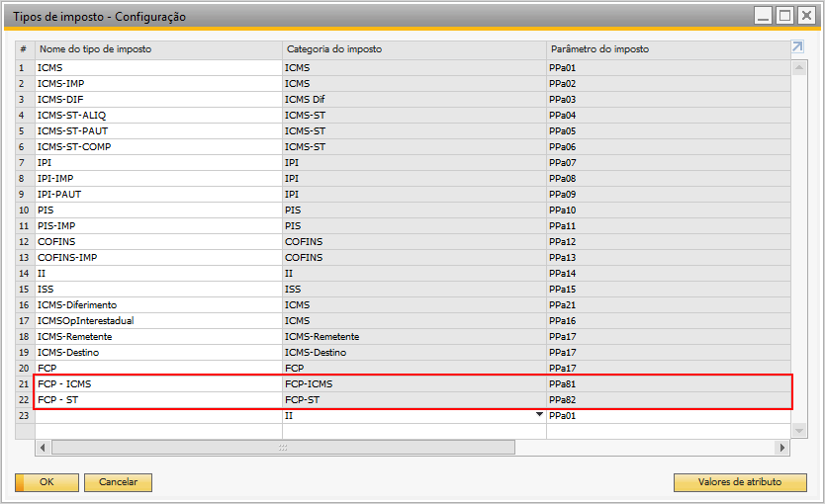Click the horizontal scrollbar thumb
This screenshot has width=825, height=504.
pos(283,448)
